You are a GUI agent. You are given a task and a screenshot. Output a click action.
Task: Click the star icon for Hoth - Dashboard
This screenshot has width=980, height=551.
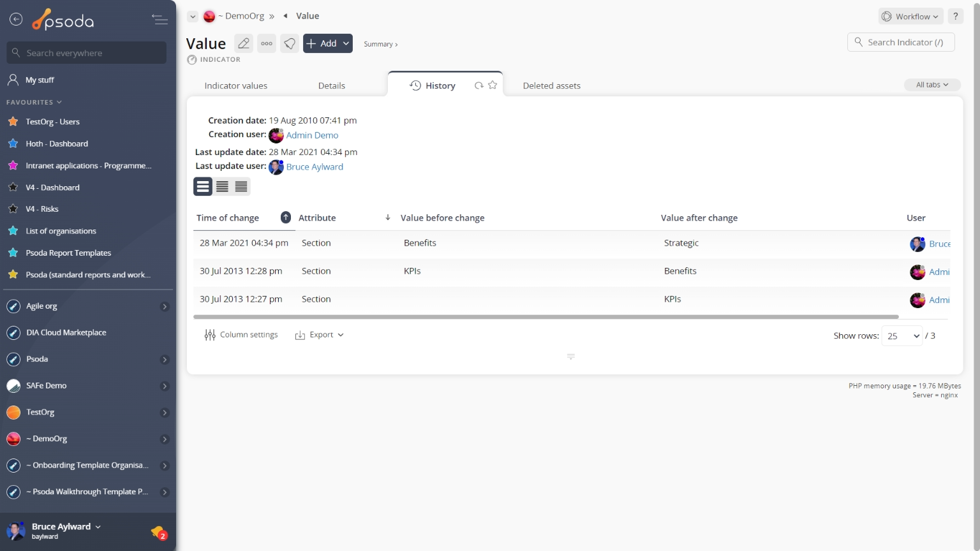pyautogui.click(x=13, y=143)
